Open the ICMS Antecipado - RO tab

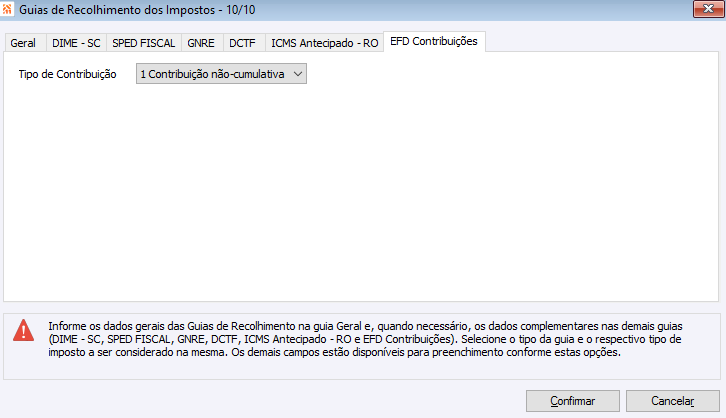[325, 43]
